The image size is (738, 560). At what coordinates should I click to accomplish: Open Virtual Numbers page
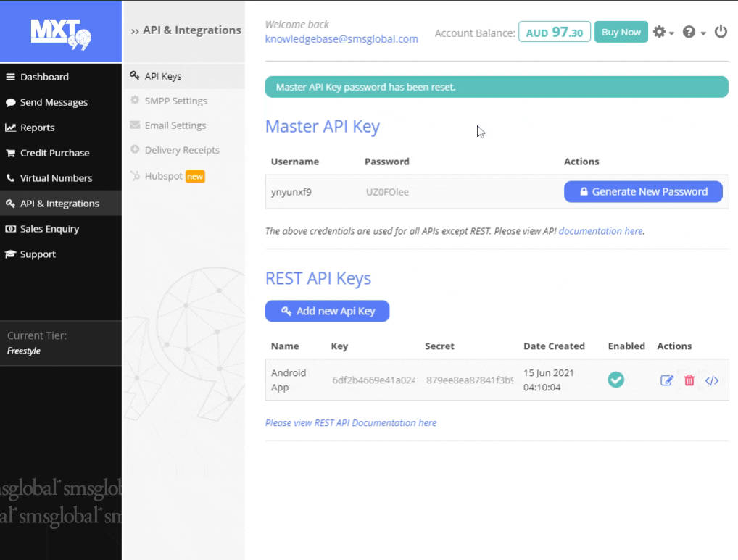[x=56, y=178]
